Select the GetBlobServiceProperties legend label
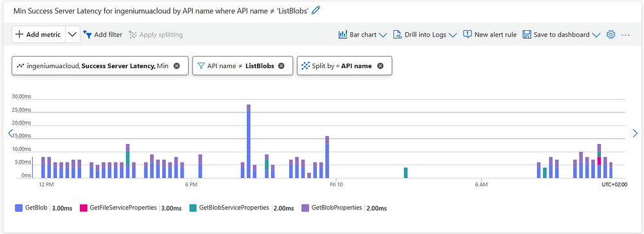Viewport: 644px width, 234px height. (x=234, y=208)
